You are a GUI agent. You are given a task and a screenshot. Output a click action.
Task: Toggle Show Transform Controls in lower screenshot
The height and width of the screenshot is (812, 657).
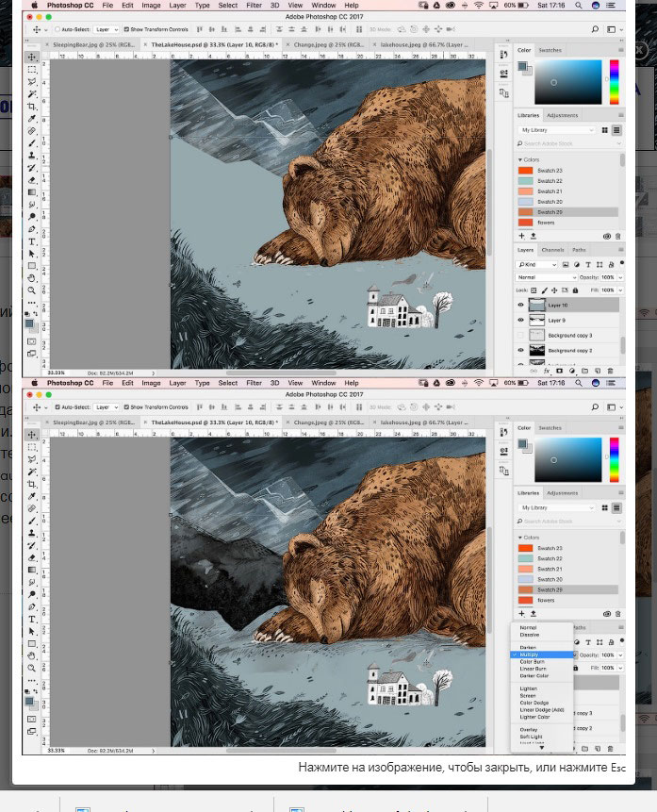point(126,407)
